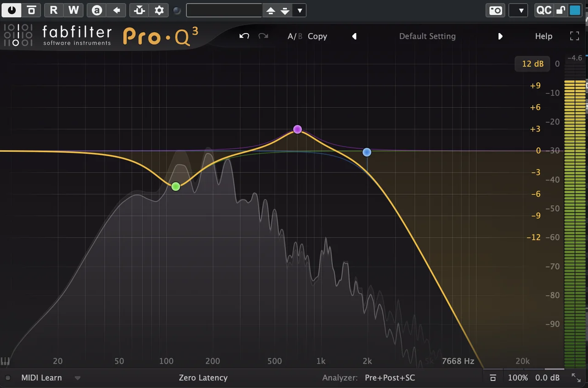Open the Default Setting preset menu

click(427, 36)
